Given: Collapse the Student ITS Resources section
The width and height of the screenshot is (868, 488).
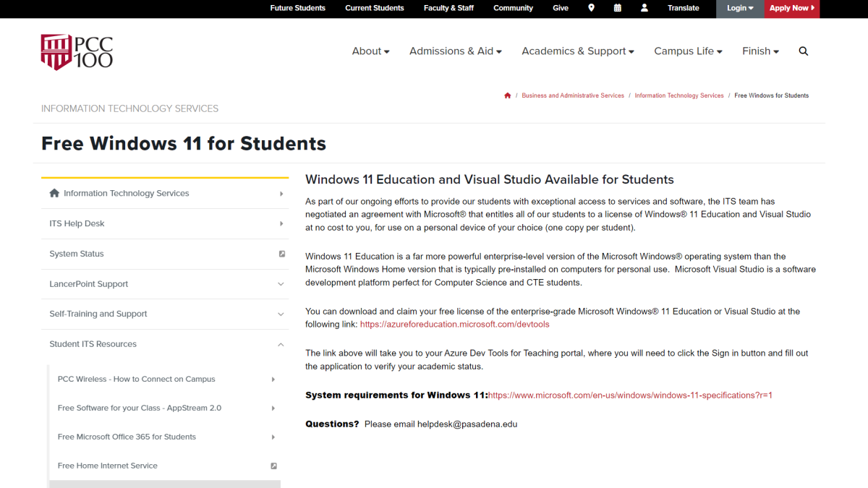Looking at the screenshot, I should pyautogui.click(x=281, y=344).
